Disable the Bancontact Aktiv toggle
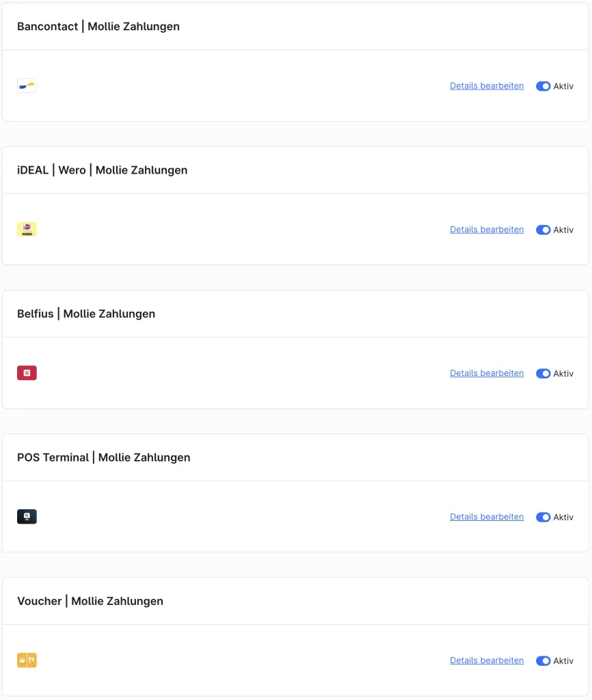This screenshot has width=592, height=700. coord(543,86)
